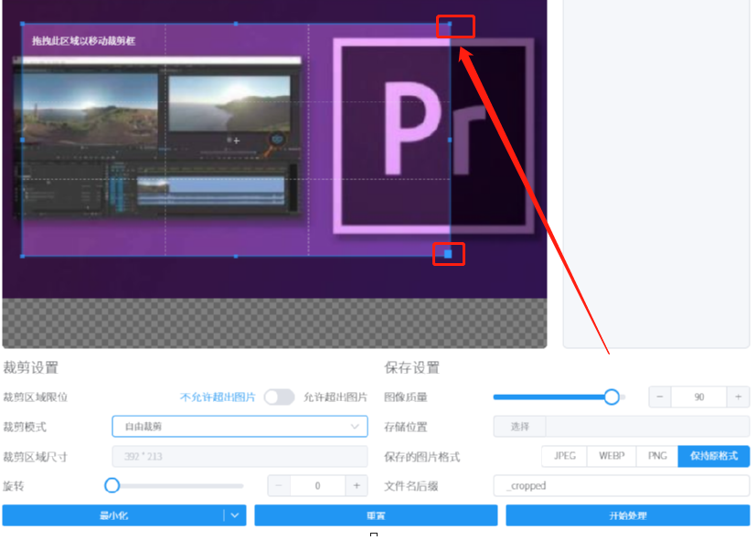Select JPEG as save format
Image resolution: width=756 pixels, height=540 pixels.
[565, 456]
